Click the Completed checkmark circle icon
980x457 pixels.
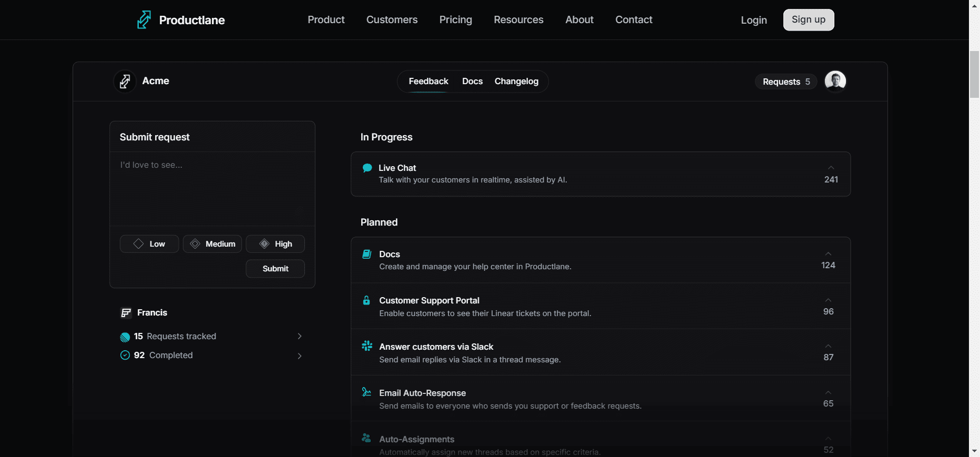(x=125, y=356)
